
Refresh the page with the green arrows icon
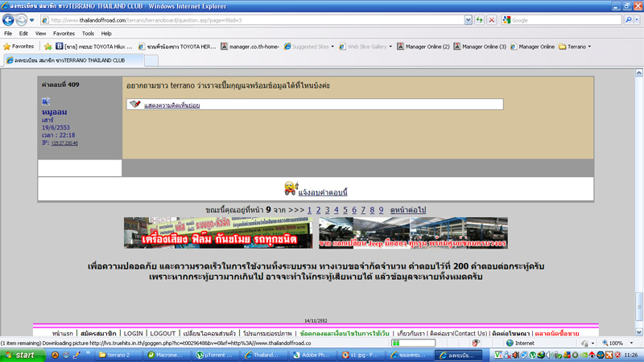click(x=479, y=20)
